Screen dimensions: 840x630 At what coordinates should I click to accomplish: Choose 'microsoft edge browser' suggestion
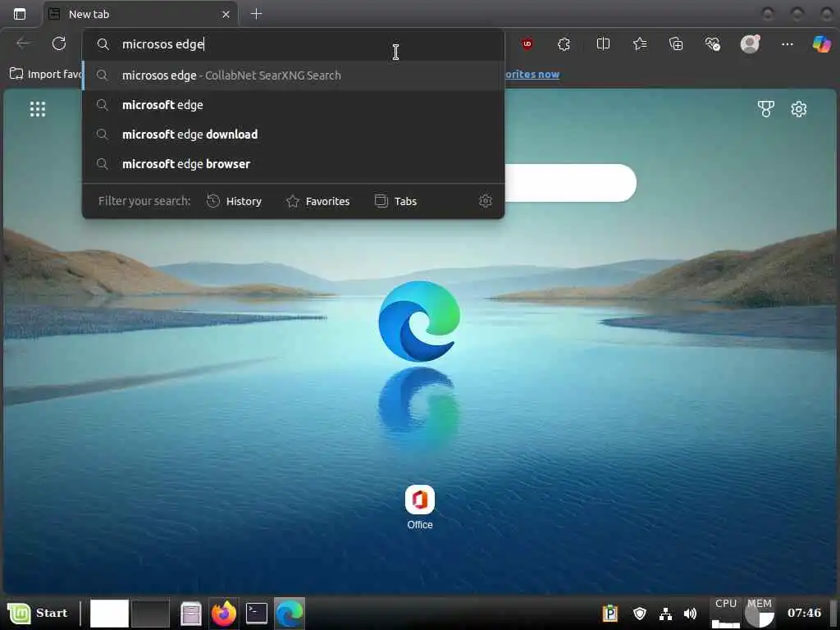pyautogui.click(x=294, y=164)
